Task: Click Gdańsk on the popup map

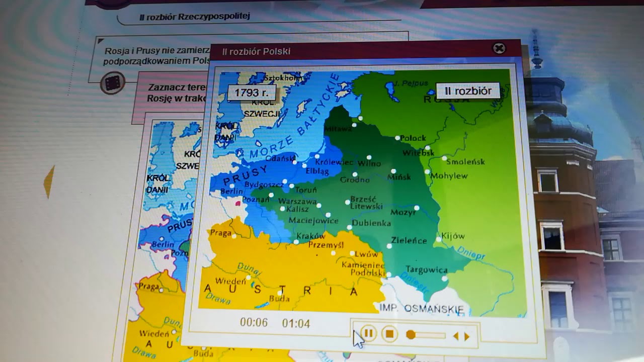Action: click(x=279, y=158)
